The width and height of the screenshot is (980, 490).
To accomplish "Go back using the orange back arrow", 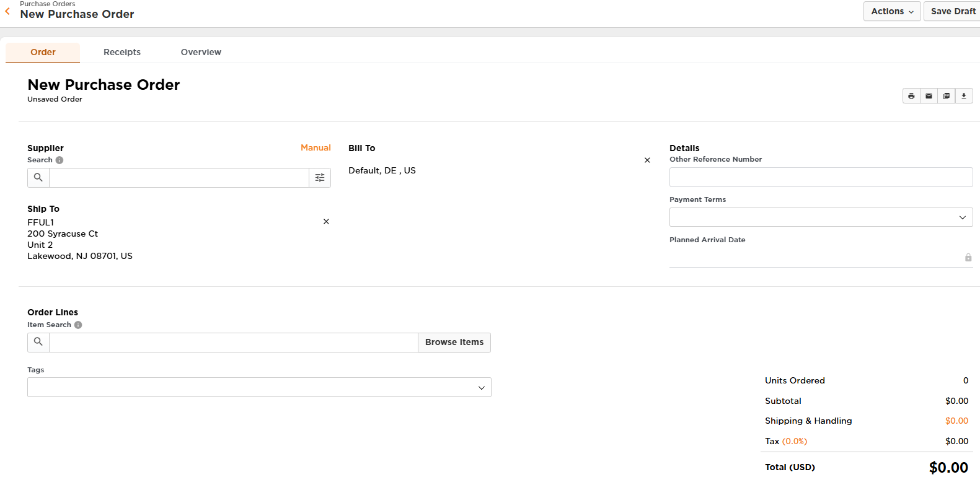I will (7, 11).
